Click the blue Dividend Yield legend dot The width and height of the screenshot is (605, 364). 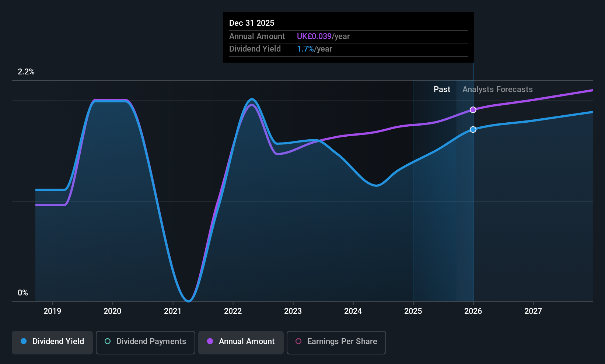24,341
